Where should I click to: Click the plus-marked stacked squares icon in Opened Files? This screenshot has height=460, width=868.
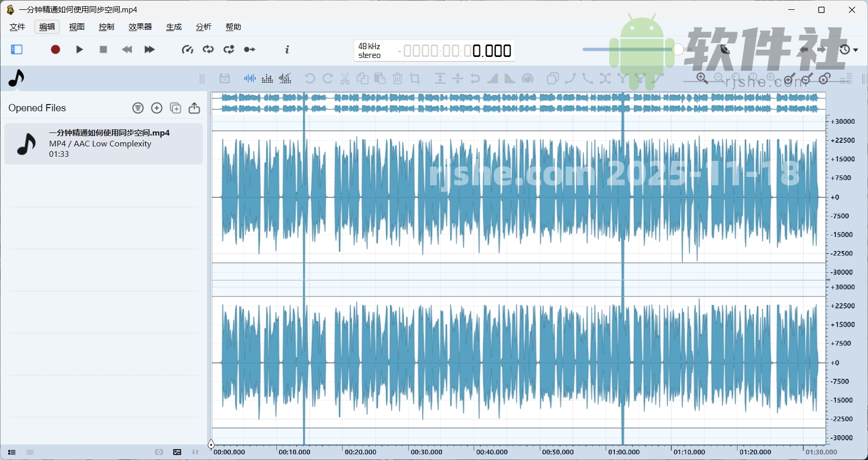[175, 108]
